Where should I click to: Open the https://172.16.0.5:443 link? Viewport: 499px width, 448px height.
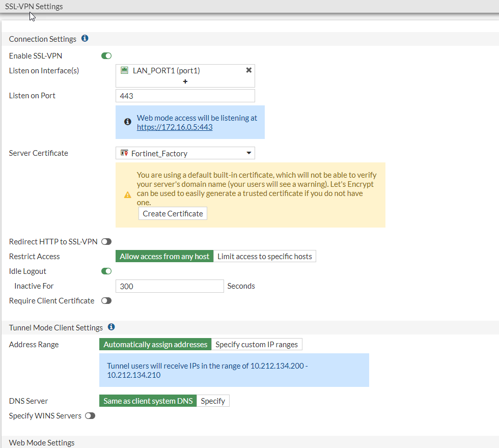coord(175,127)
